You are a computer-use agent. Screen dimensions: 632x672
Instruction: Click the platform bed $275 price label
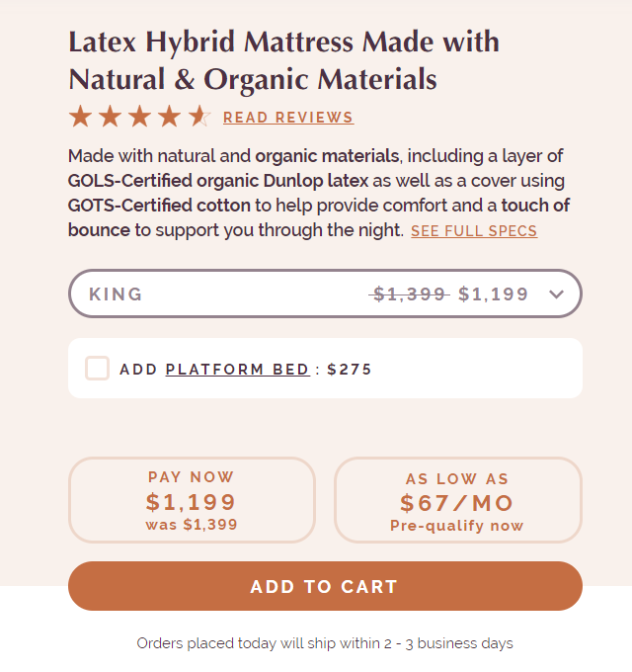[x=350, y=369]
